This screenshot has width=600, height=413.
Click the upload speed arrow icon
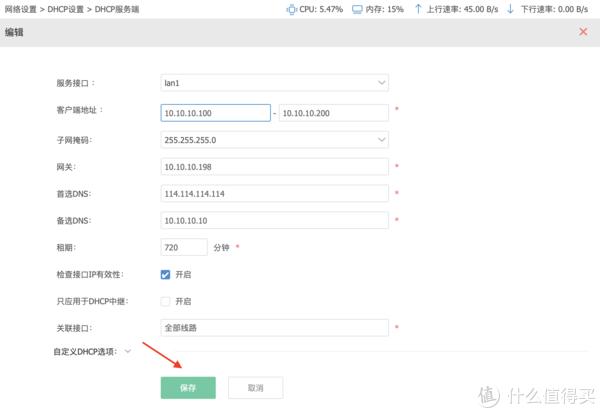point(418,8)
